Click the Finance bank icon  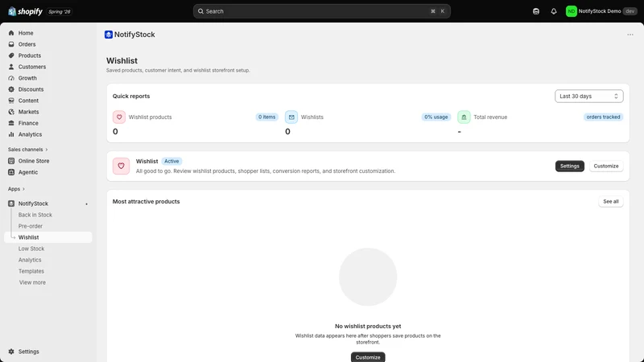click(x=11, y=123)
